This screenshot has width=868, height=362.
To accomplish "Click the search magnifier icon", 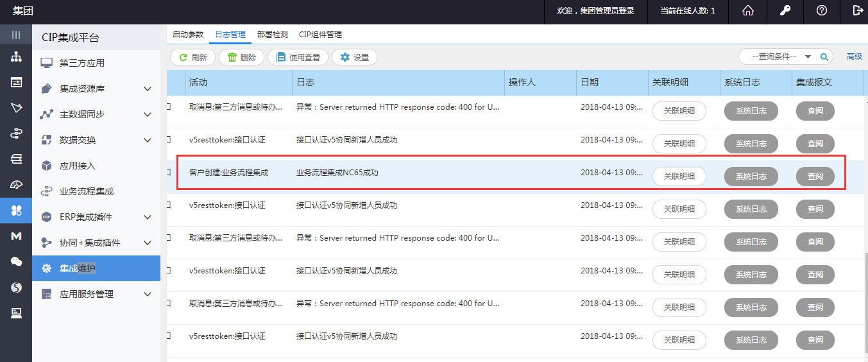I will pyautogui.click(x=824, y=57).
